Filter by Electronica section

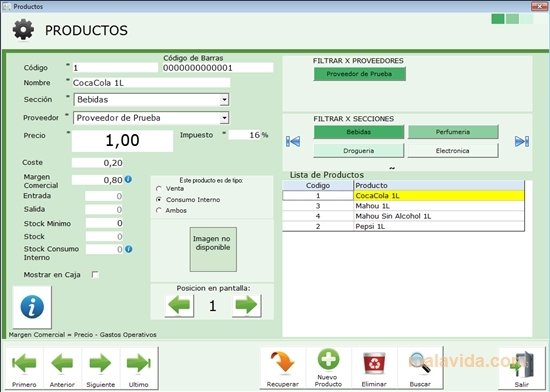click(452, 151)
